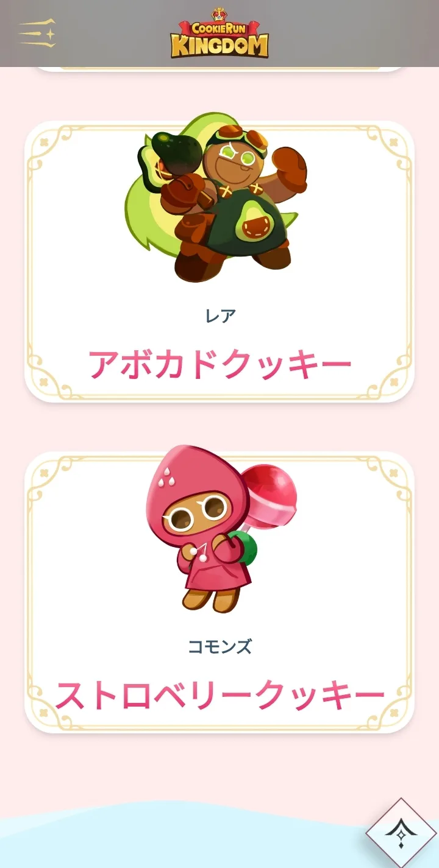Image resolution: width=439 pixels, height=868 pixels.
Task: Select the Strawberry Cookie character image
Action: click(221, 529)
